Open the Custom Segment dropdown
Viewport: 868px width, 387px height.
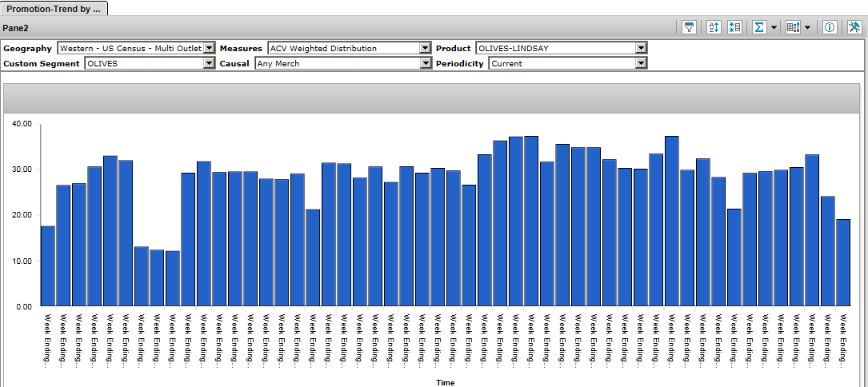(x=209, y=63)
